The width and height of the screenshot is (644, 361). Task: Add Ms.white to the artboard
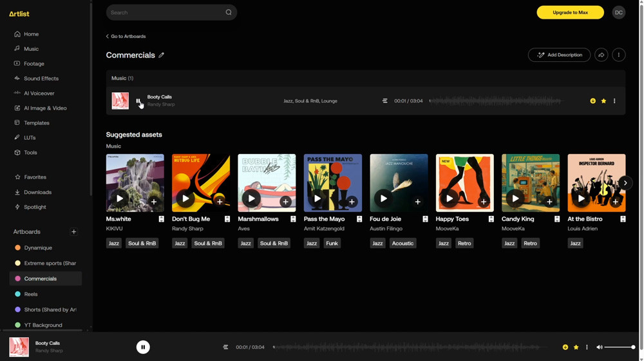[154, 202]
